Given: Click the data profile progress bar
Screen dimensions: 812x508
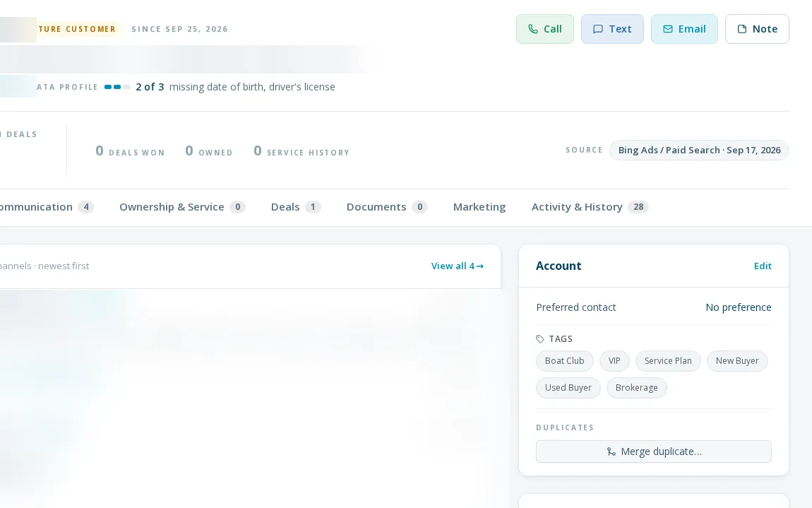Looking at the screenshot, I should (x=117, y=87).
